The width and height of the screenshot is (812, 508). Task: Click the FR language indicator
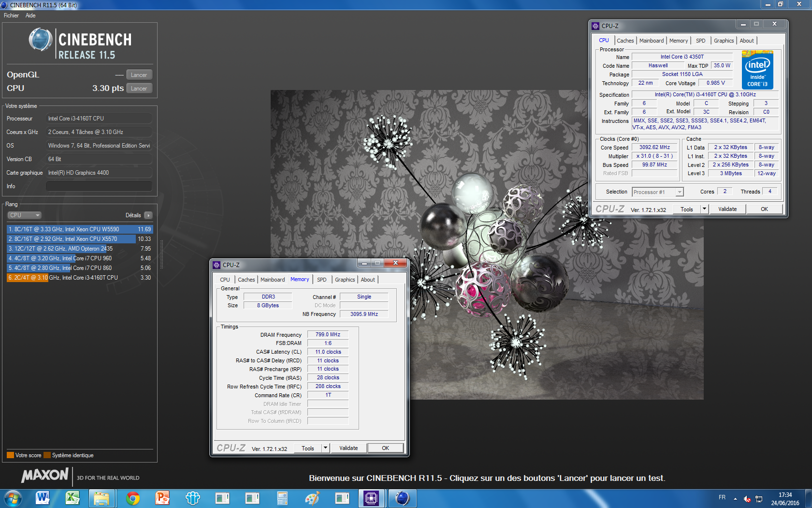[x=722, y=497]
